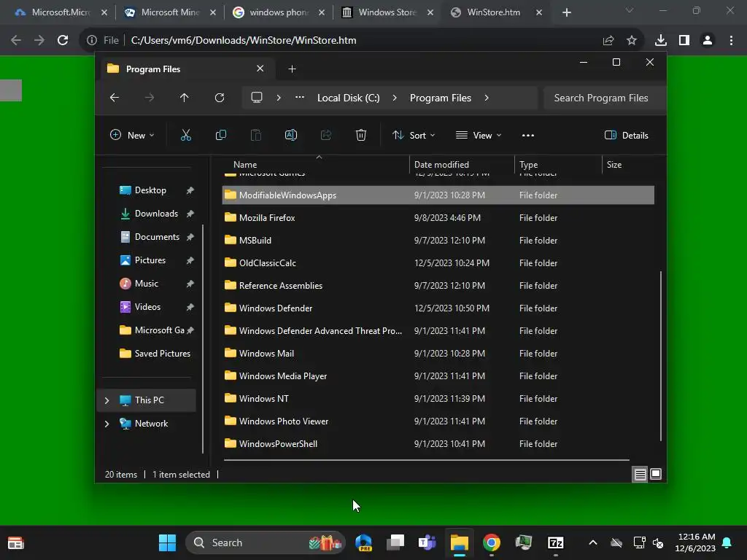
Task: Close the Program Files Explorer tab
Action: [260, 69]
